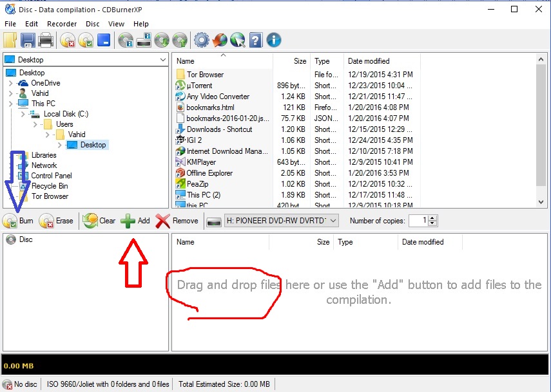This screenshot has height=392, width=551.
Task: Increase the number of copies
Action: click(433, 218)
